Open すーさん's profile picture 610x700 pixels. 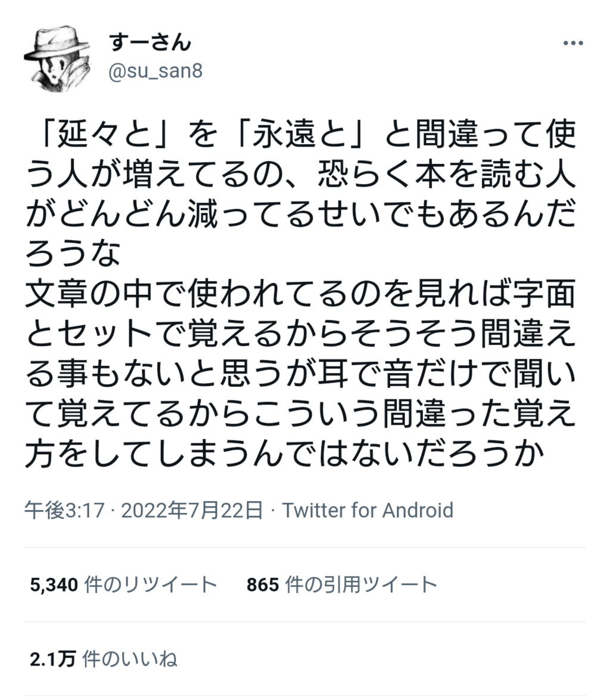[57, 58]
